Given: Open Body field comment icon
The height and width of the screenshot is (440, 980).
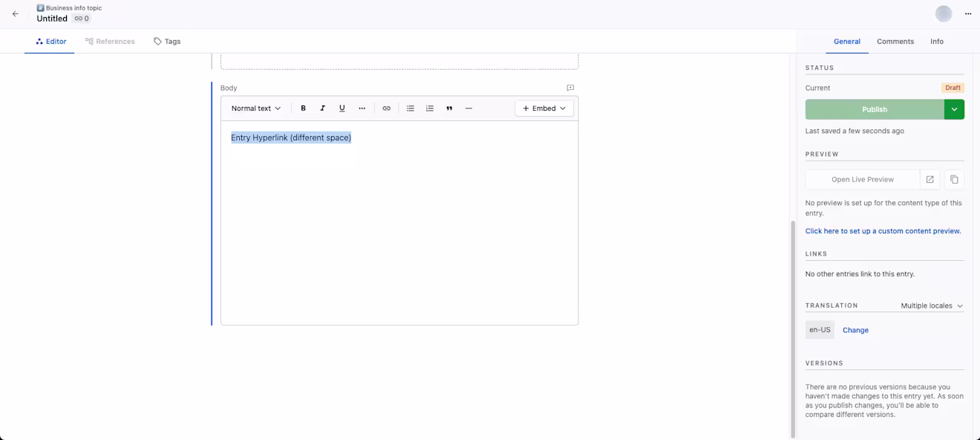Looking at the screenshot, I should pos(570,88).
